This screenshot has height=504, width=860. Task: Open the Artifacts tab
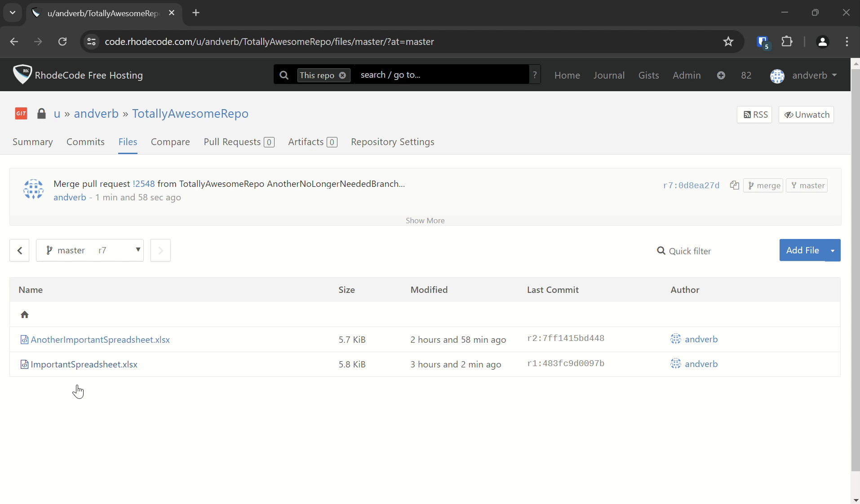click(x=313, y=142)
